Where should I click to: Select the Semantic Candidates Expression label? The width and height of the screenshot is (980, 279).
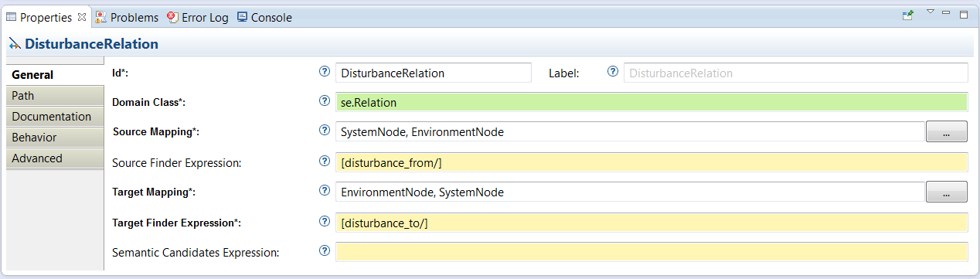pos(196,252)
